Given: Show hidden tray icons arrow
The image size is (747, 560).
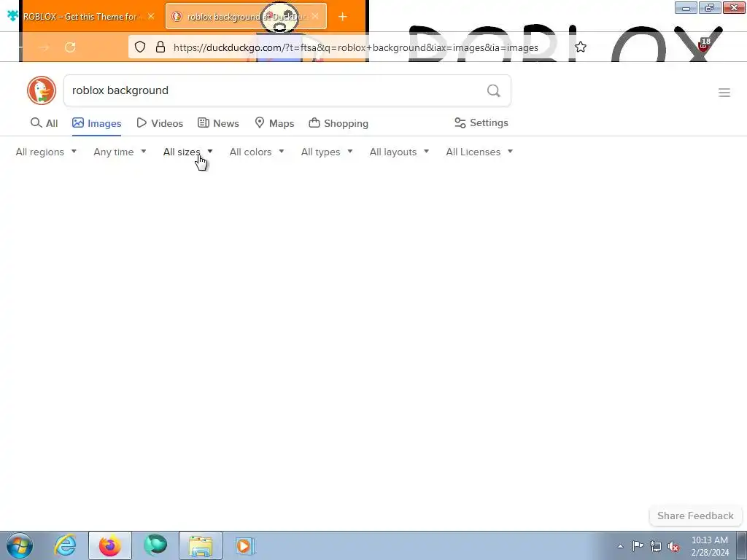Looking at the screenshot, I should tap(620, 546).
